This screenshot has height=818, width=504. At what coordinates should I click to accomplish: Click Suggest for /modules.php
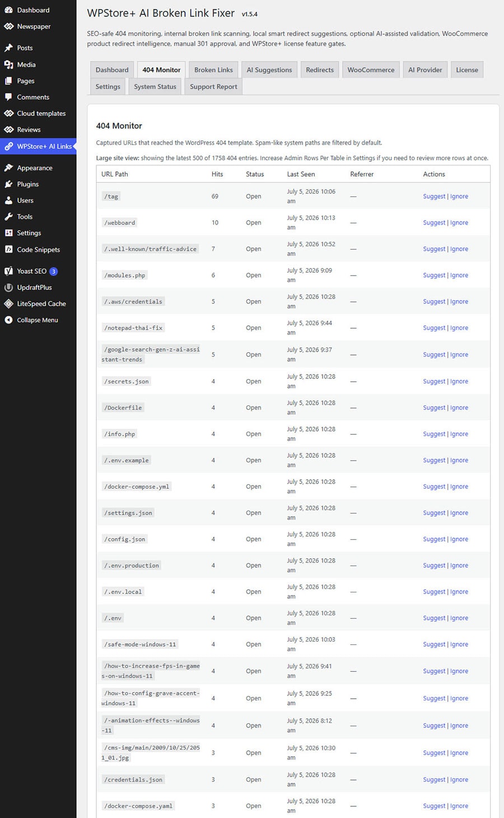click(434, 275)
